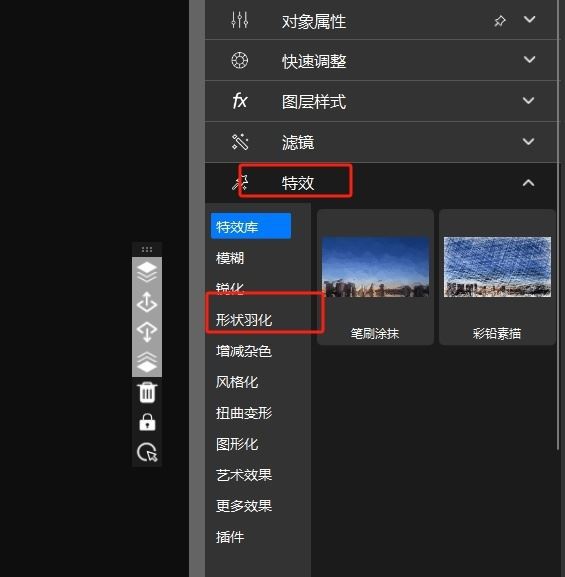Screen dimensions: 565x577
Task: Collapse the 特效 section chevron
Action: (x=529, y=183)
